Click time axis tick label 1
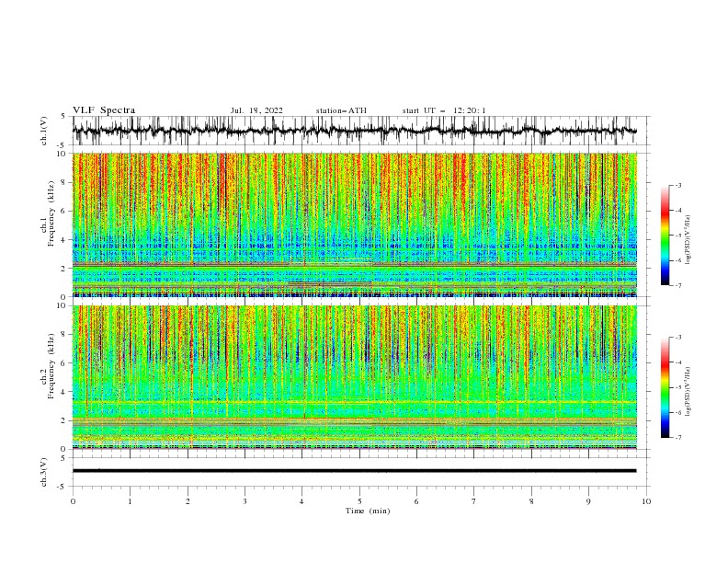 pyautogui.click(x=130, y=501)
